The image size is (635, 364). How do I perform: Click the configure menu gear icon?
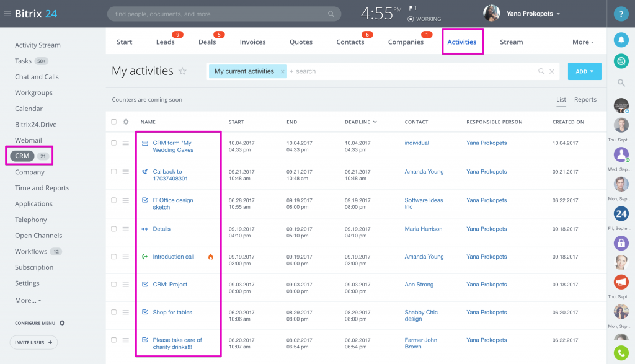click(x=62, y=323)
